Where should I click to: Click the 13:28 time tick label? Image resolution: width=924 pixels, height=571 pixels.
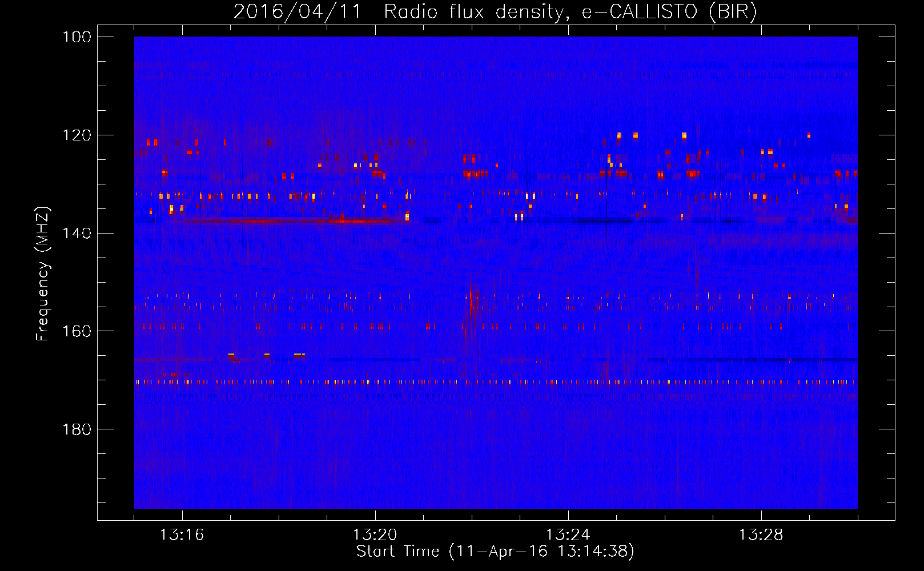[761, 535]
